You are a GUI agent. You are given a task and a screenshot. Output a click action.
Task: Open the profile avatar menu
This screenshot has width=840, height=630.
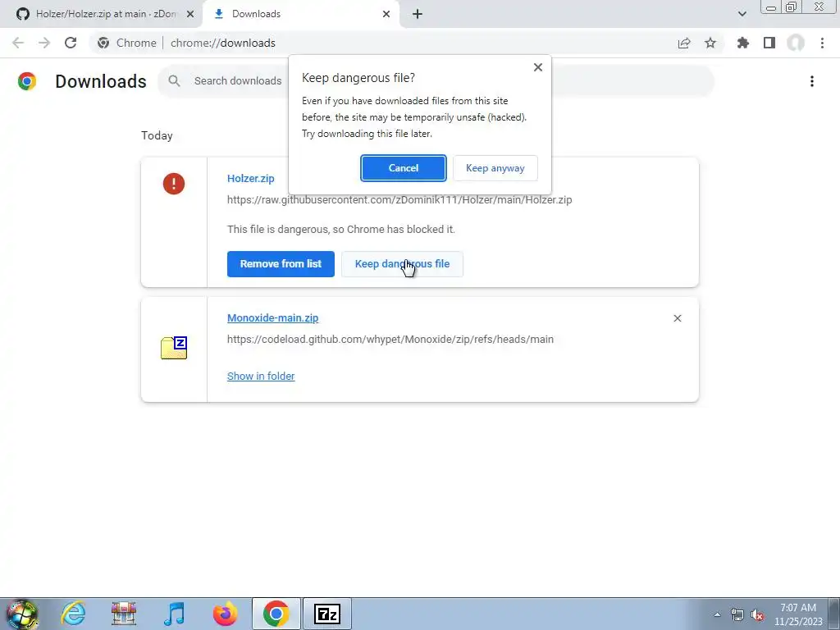(796, 43)
